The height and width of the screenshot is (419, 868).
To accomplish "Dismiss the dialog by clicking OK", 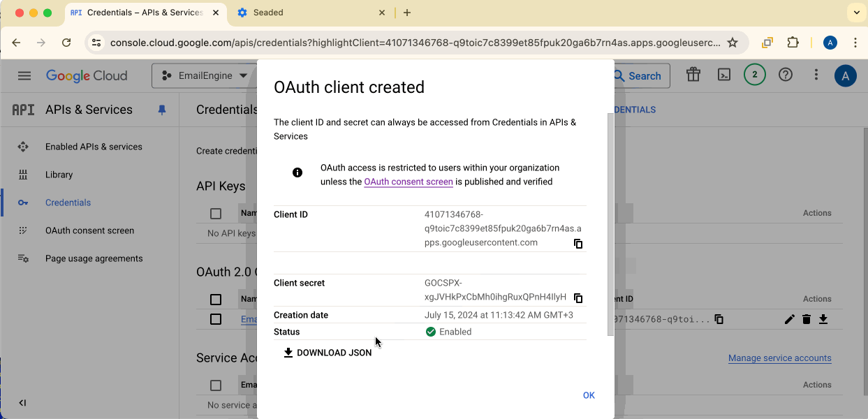I will (589, 395).
